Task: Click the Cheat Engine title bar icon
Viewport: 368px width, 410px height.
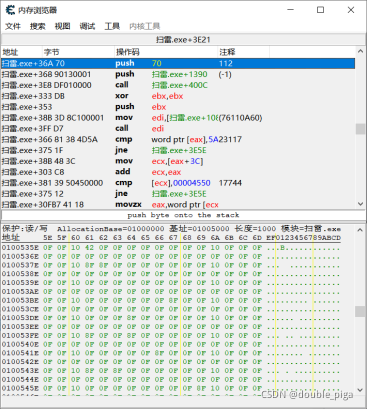Action: [10, 10]
